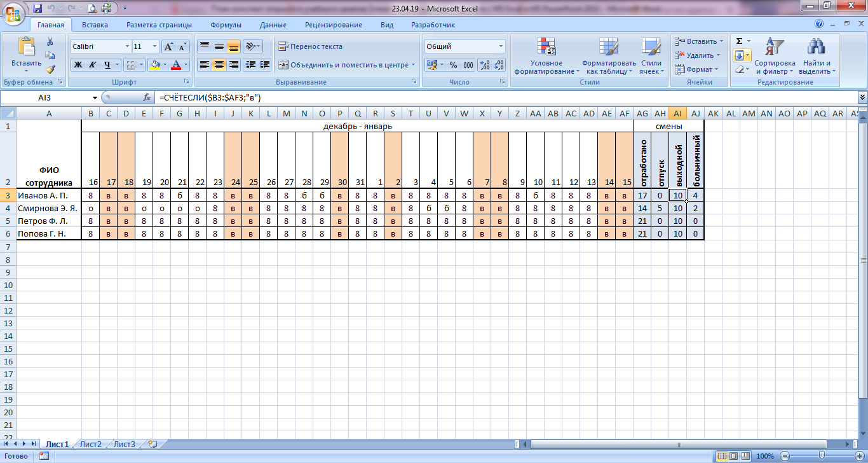
Task: Open Стили ячеек gallery
Action: tap(651, 56)
